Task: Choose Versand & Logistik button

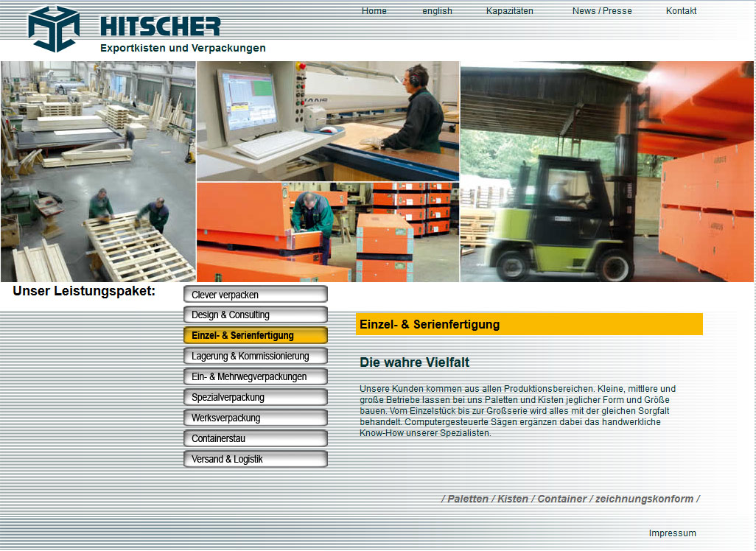Action: (x=256, y=460)
